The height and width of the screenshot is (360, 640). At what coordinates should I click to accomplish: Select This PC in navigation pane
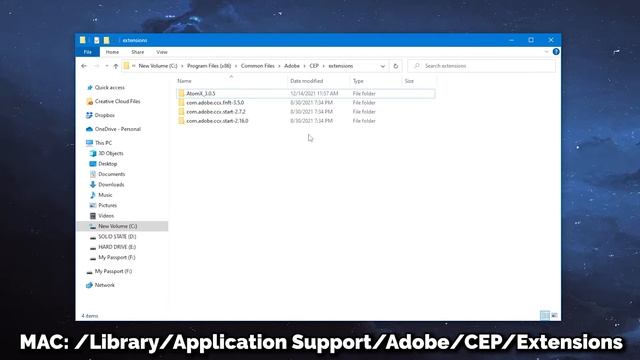coord(103,143)
